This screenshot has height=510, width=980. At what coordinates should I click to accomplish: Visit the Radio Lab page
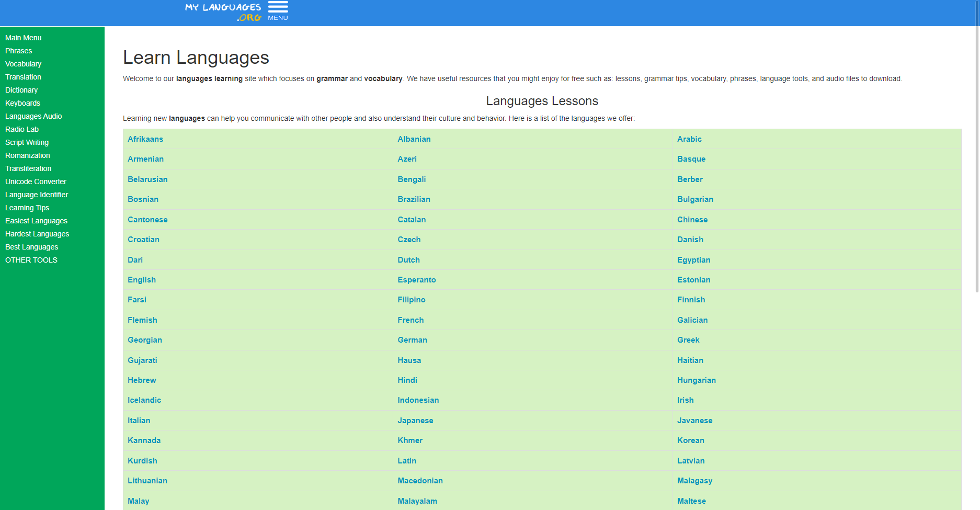21,129
